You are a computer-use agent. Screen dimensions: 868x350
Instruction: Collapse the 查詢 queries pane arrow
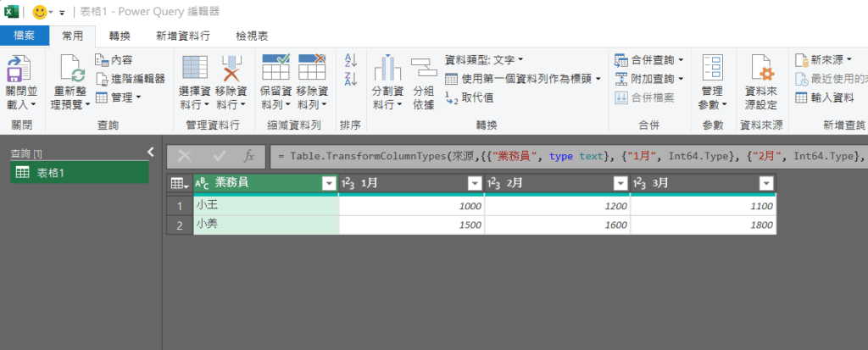point(150,153)
